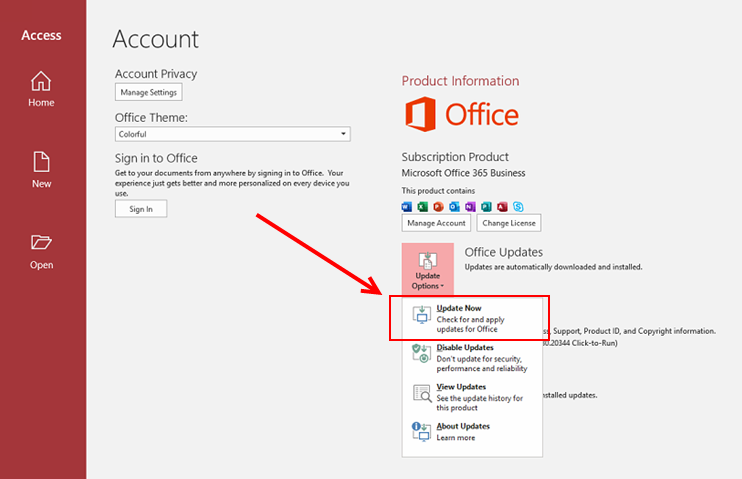
Task: Click the Office logo
Action: point(462,115)
